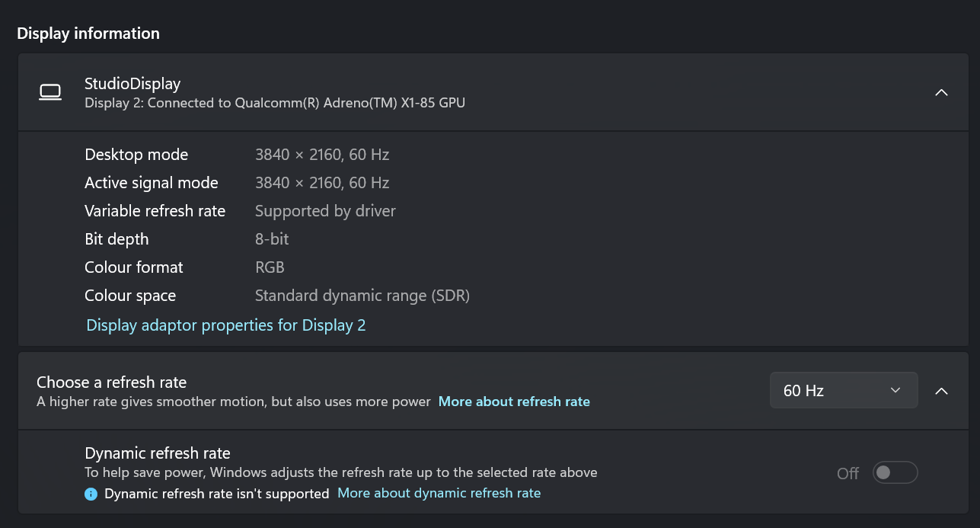Screen dimensions: 980x528
Task: Open the More about refresh rate link
Action: pos(514,402)
